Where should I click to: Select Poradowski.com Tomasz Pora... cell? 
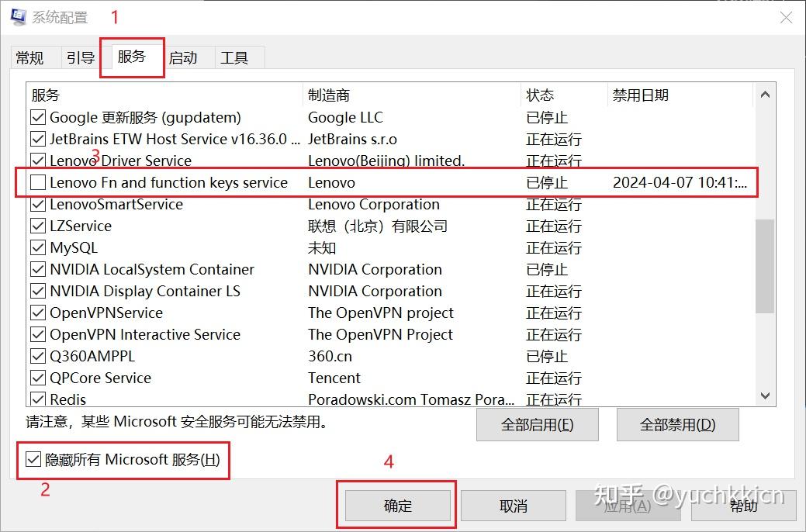411,399
